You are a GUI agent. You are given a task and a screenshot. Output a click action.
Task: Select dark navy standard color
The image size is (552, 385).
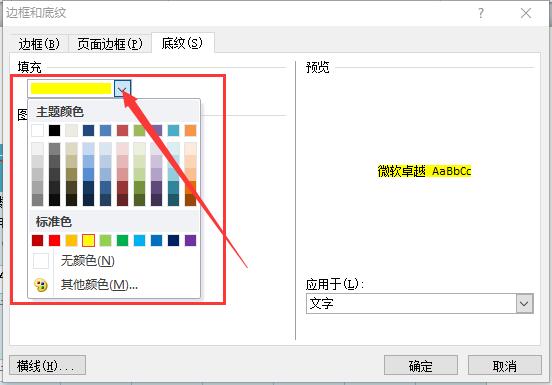(173, 240)
